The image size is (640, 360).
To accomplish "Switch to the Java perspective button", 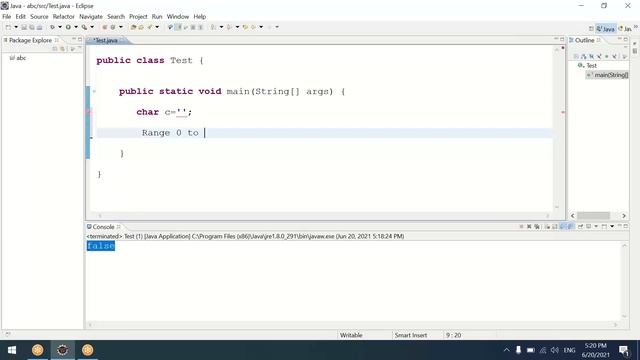I will (606, 29).
